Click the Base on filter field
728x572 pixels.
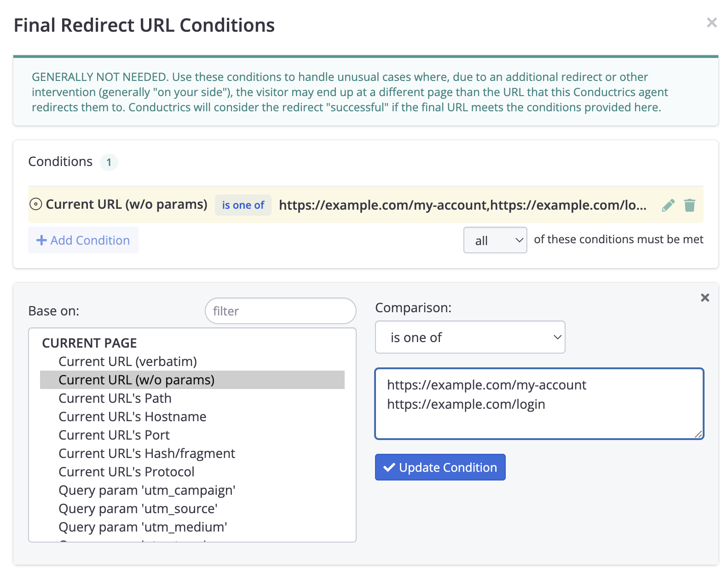tap(280, 311)
